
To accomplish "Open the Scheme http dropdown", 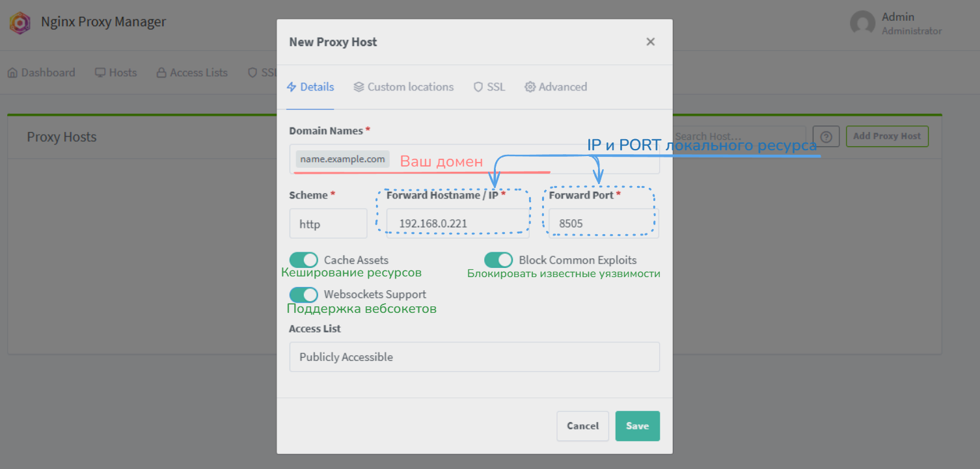I will click(x=329, y=224).
